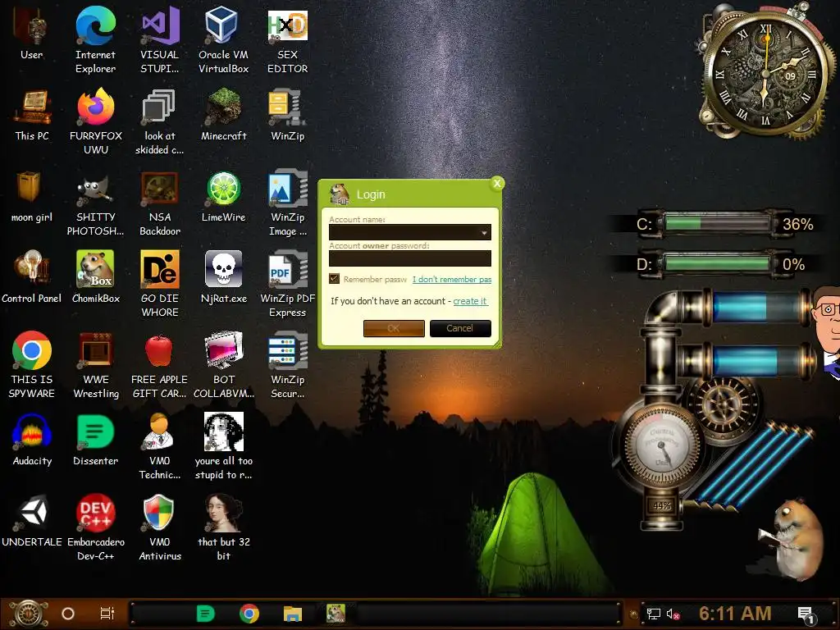Click the muted volume tray icon
The height and width of the screenshot is (630, 840).
[673, 614]
